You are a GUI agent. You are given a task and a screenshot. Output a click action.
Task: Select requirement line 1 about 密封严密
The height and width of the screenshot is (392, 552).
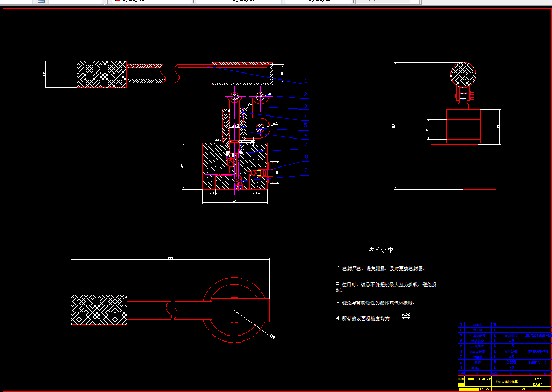(x=381, y=268)
